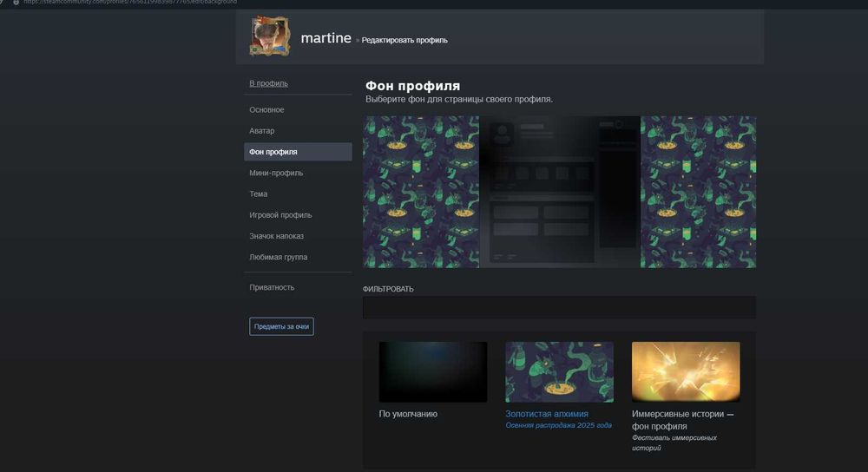Screen dimensions: 868x472
Task: Click the large profile background preview
Action: coord(559,192)
